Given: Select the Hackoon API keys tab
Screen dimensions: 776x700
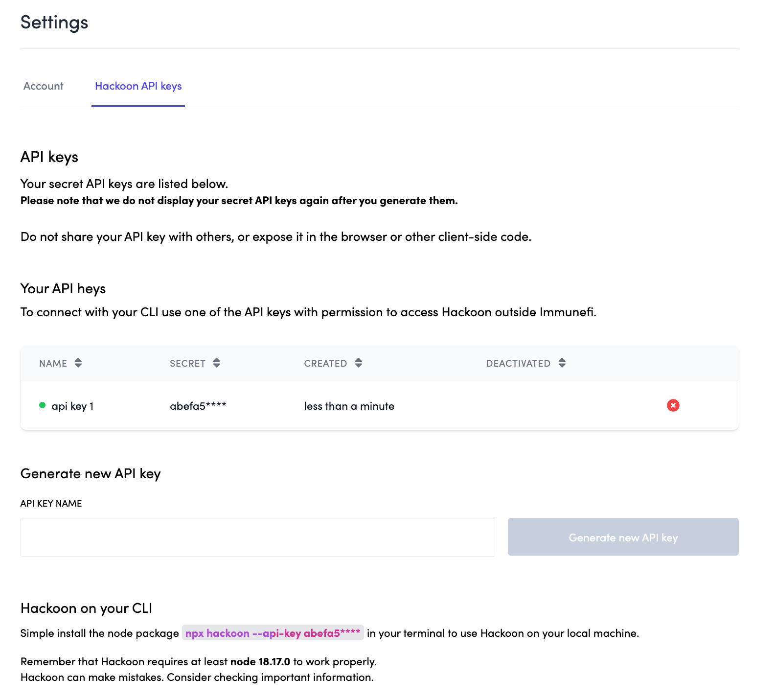Looking at the screenshot, I should 138,86.
